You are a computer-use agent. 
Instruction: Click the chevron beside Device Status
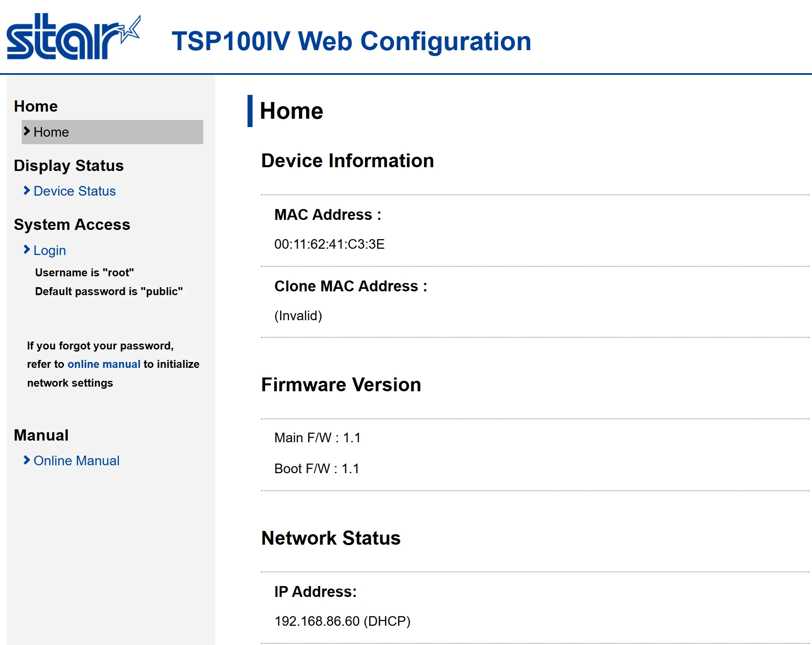click(x=27, y=191)
